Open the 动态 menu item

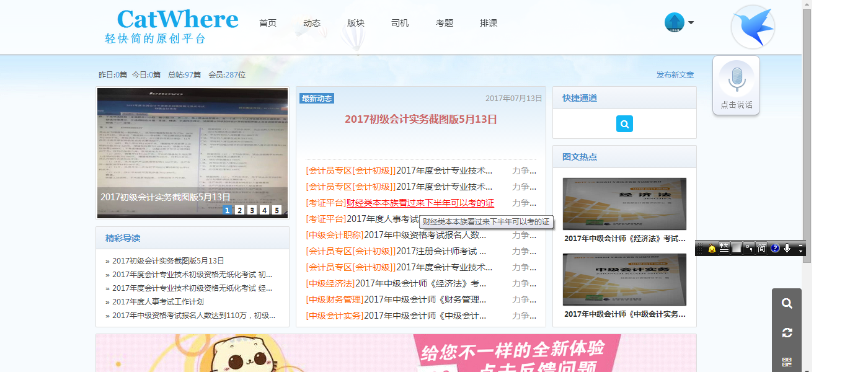312,23
